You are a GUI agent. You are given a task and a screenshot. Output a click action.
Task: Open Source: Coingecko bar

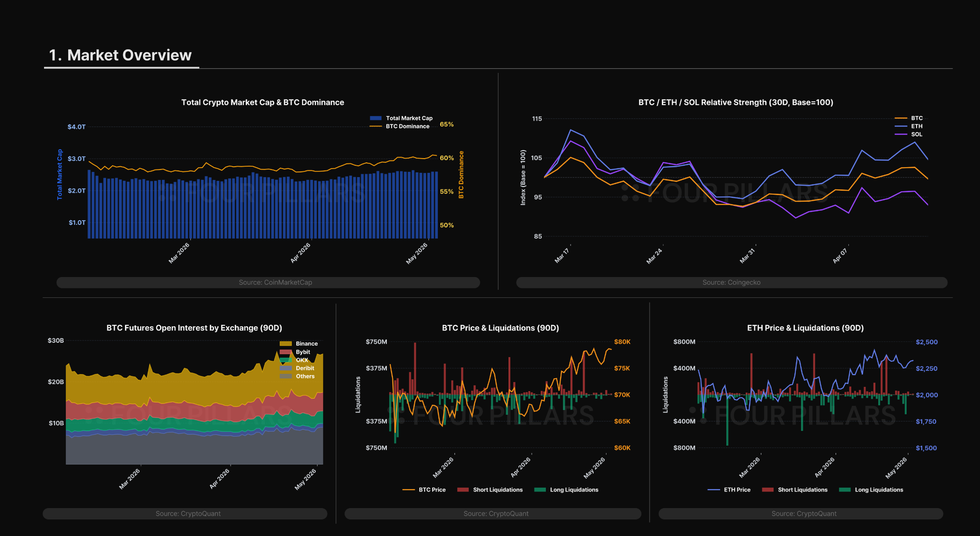pyautogui.click(x=731, y=282)
